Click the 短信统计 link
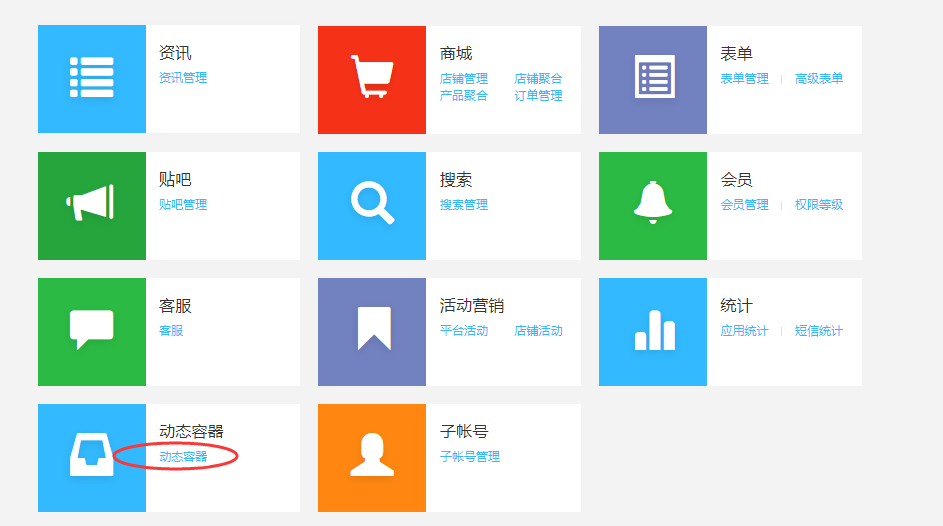Viewport: 943px width, 526px height. click(x=819, y=330)
